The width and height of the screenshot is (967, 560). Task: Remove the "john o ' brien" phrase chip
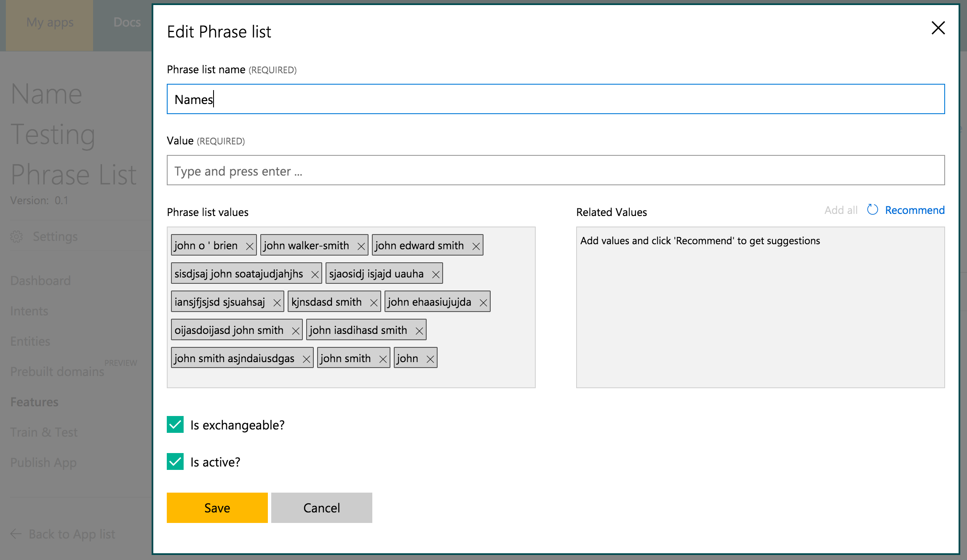click(x=250, y=245)
